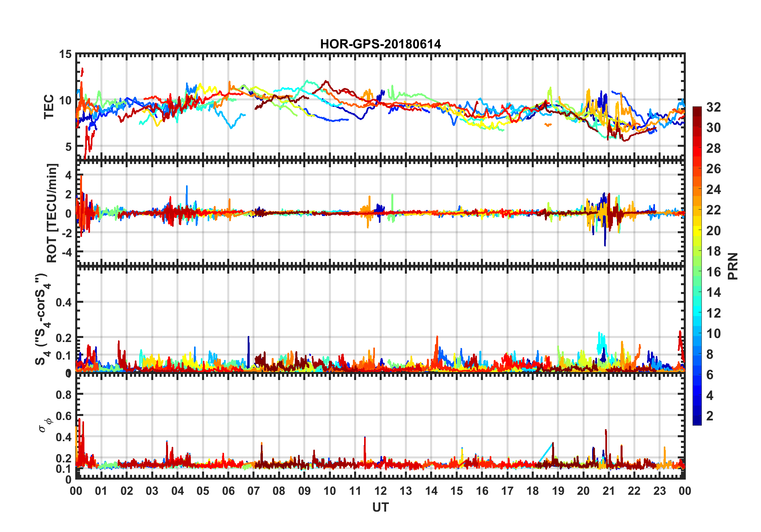Click colorbar tick label 24
The width and height of the screenshot is (761, 532).
click(713, 190)
